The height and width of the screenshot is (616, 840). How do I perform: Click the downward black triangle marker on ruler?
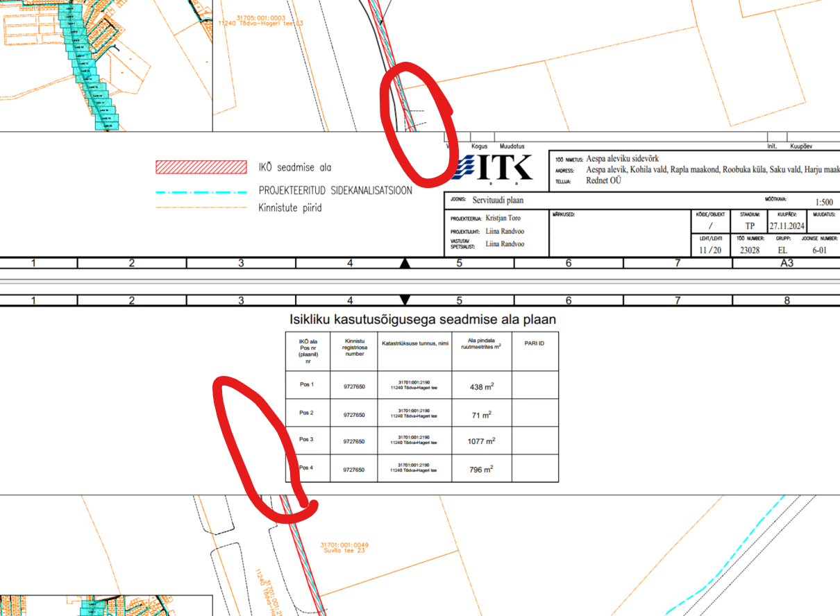click(405, 300)
